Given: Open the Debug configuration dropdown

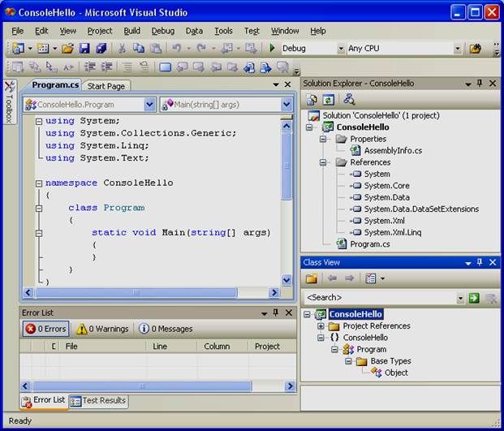Looking at the screenshot, I should tap(341, 49).
